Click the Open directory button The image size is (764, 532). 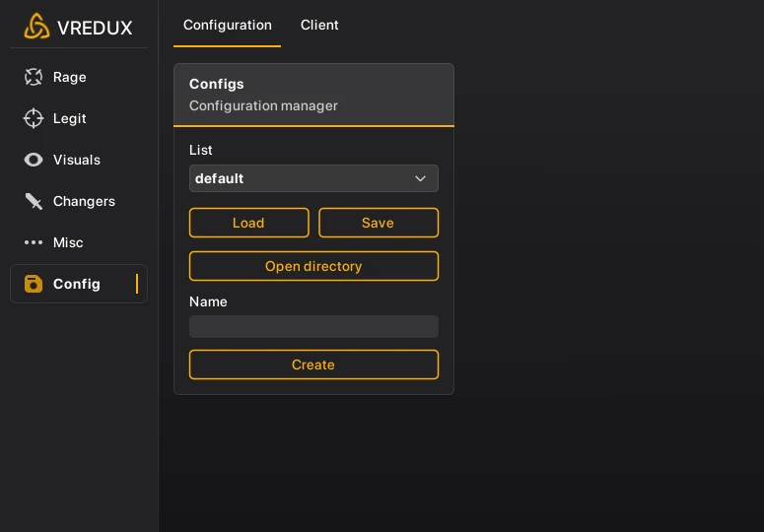click(x=313, y=266)
